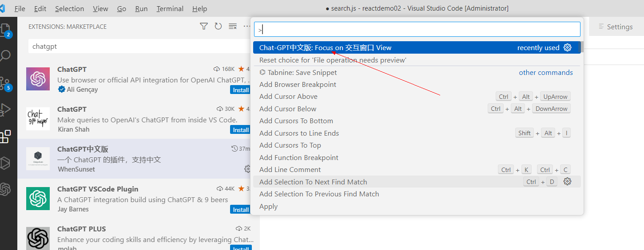Click the other commands label
The image size is (644, 250).
pos(546,72)
